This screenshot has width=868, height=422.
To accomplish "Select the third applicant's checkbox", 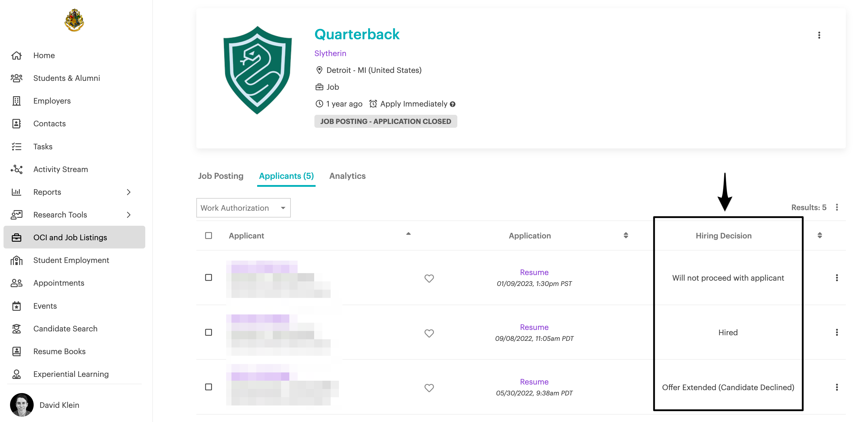I will (x=208, y=387).
